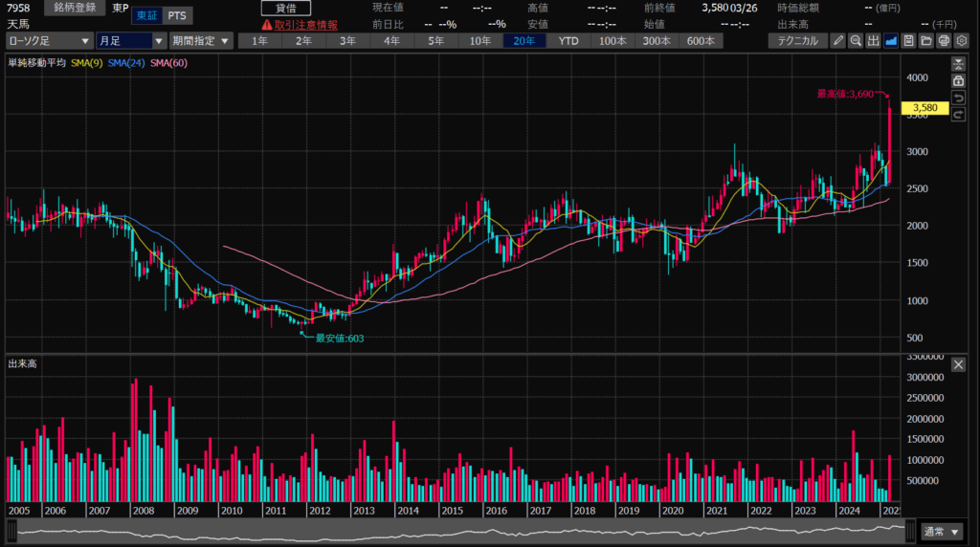Toggle the blue area chart icon
The height and width of the screenshot is (547, 980).
(890, 41)
